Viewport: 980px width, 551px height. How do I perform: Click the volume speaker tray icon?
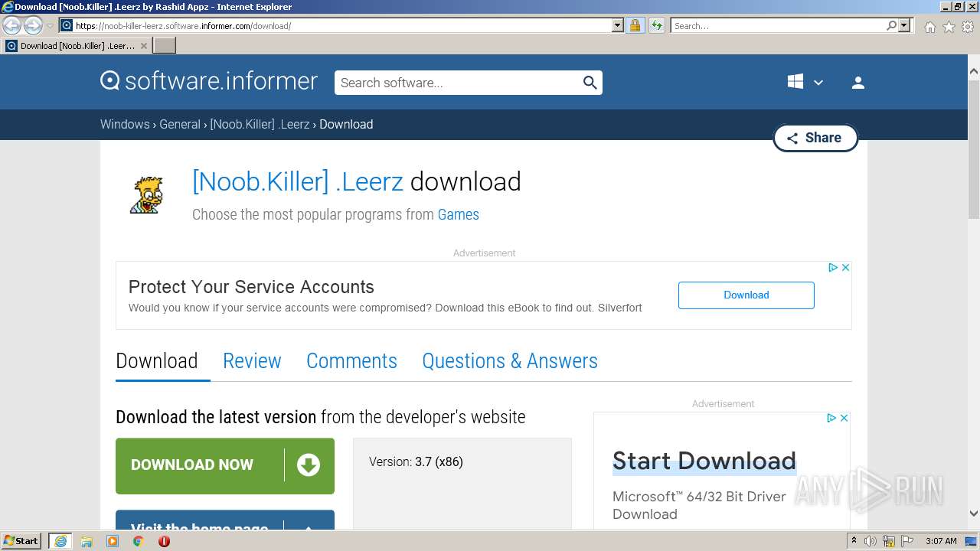[871, 541]
